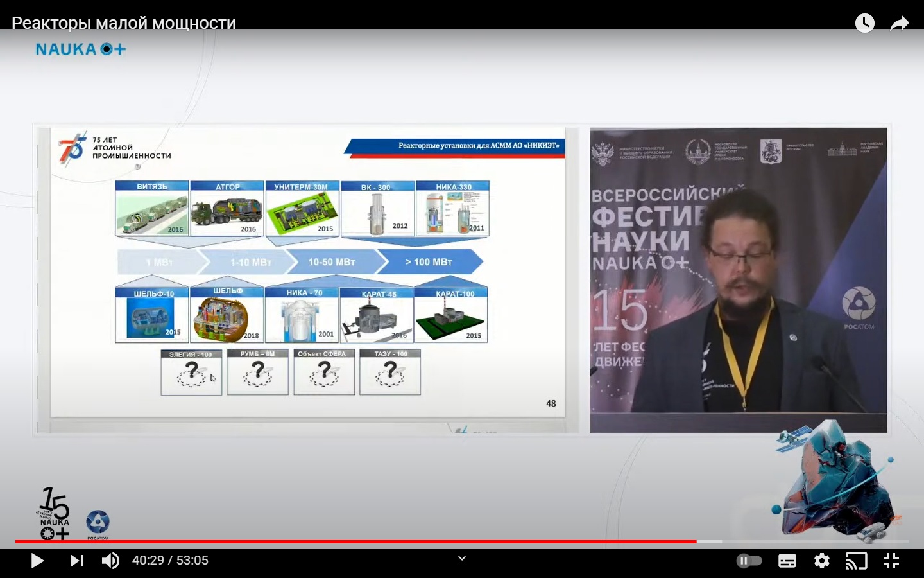Toggle subtitles captions button

[787, 561]
